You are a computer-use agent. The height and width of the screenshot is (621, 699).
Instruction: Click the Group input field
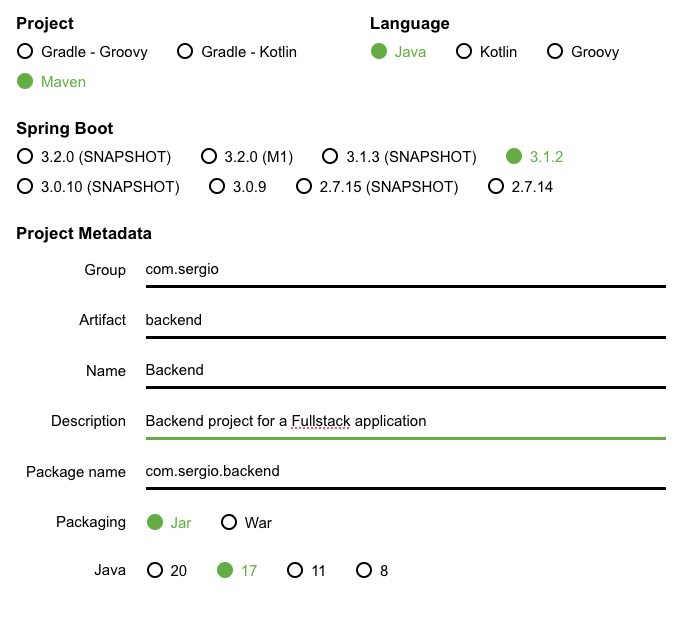406,271
